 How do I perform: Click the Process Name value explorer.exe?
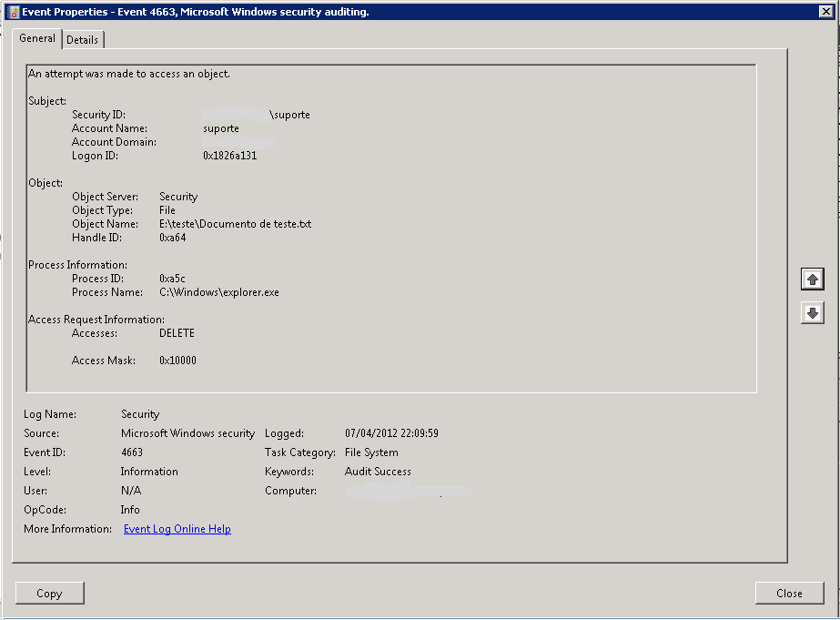pyautogui.click(x=218, y=292)
